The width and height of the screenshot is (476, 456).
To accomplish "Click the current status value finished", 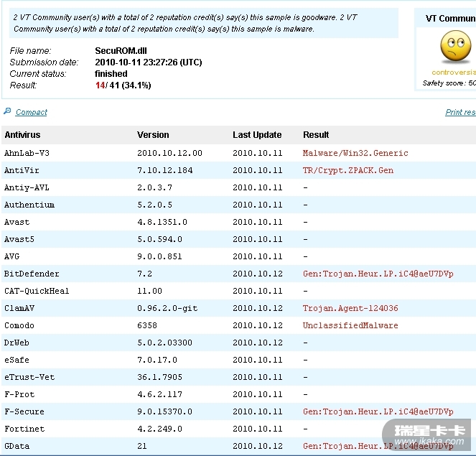I will [x=111, y=74].
